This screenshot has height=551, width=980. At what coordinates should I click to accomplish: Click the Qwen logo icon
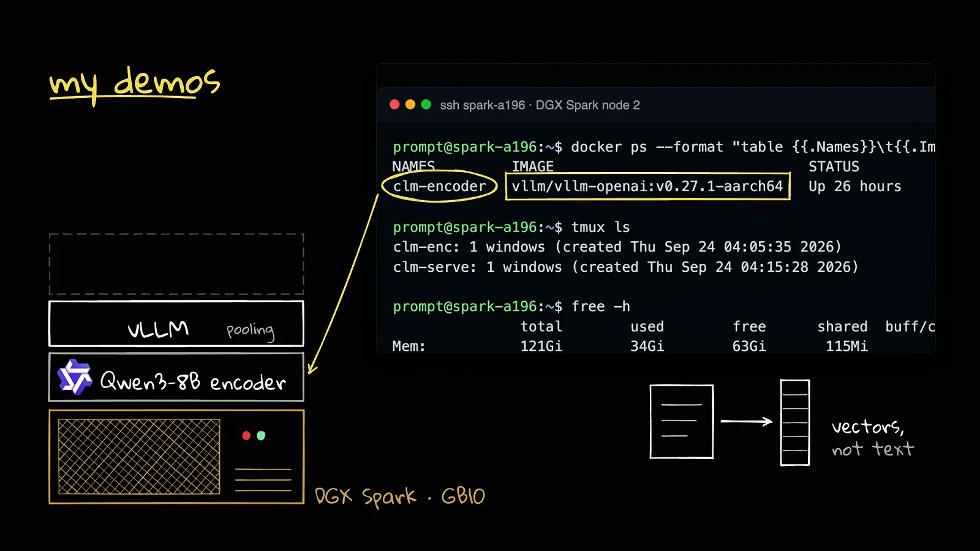point(75,377)
